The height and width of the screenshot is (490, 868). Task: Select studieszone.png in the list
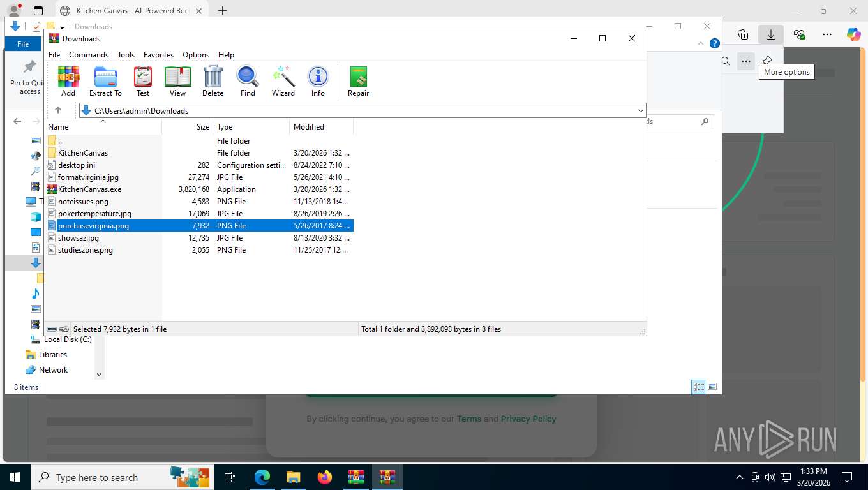pos(199,250)
